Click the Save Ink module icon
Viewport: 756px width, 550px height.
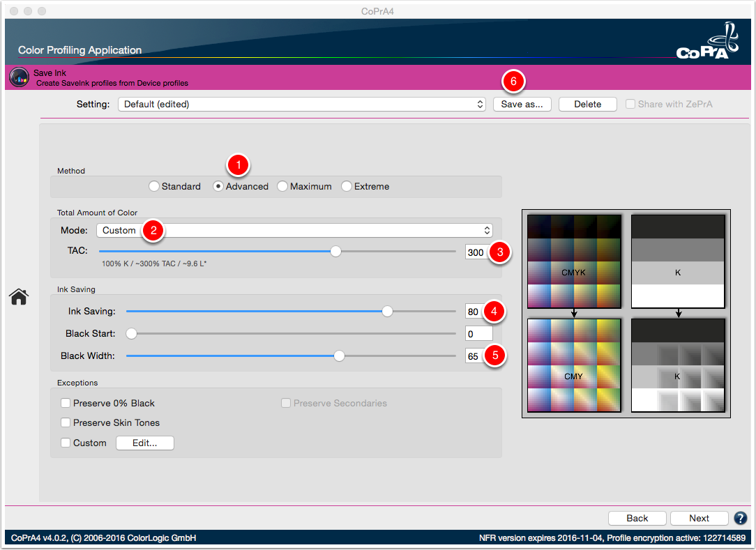[20, 77]
